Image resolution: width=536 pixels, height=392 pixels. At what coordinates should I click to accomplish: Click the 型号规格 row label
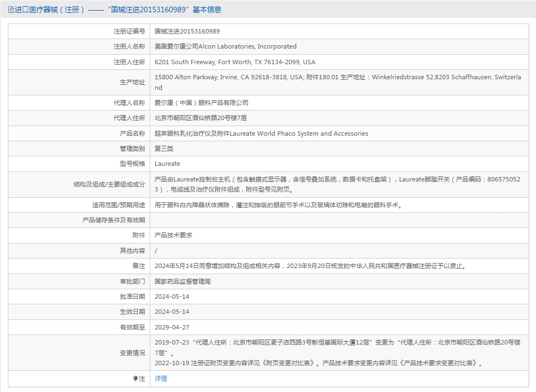(x=132, y=164)
